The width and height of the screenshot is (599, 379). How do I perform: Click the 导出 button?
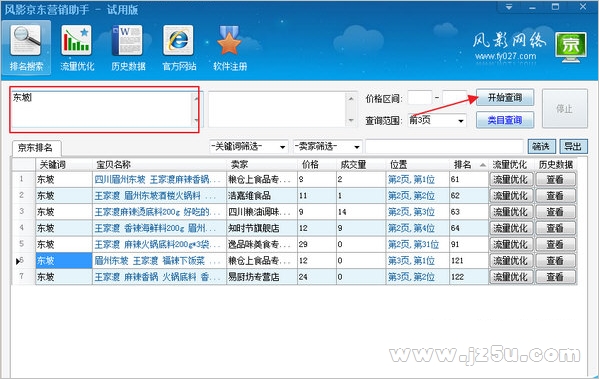[x=573, y=146]
